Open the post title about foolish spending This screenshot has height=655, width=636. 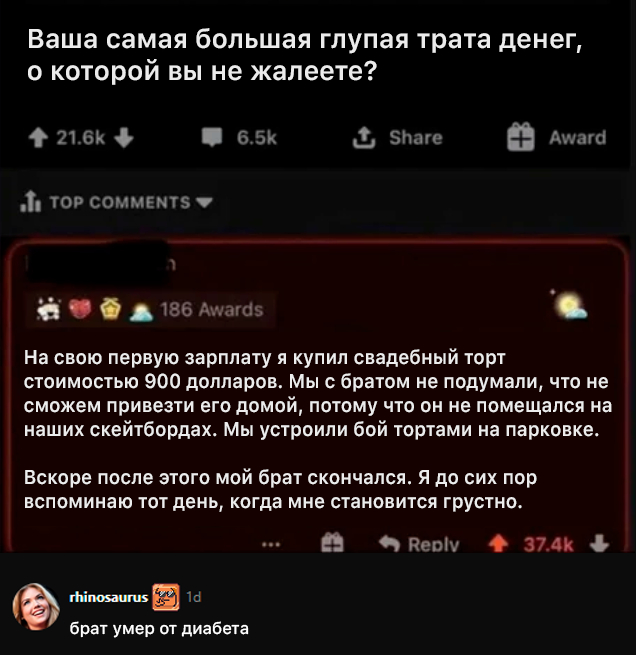(x=305, y=55)
